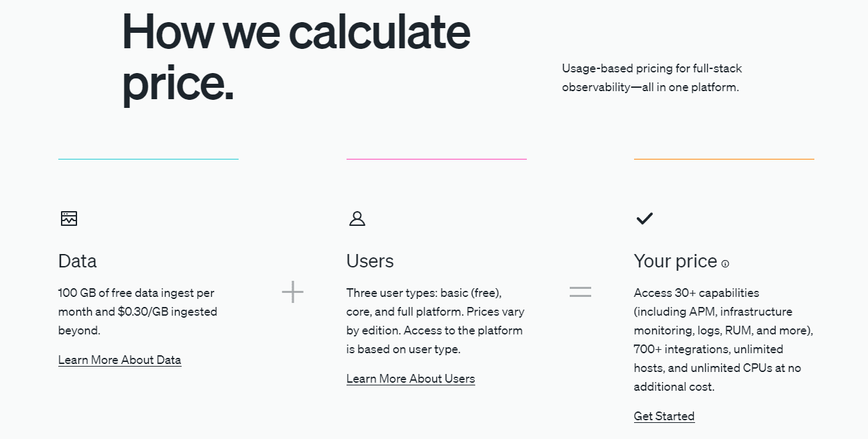Open the info tooltip beside Your price
The width and height of the screenshot is (868, 439).
[725, 263]
